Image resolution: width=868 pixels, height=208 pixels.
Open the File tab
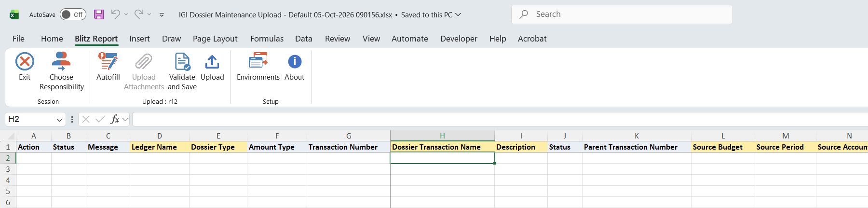coord(18,39)
